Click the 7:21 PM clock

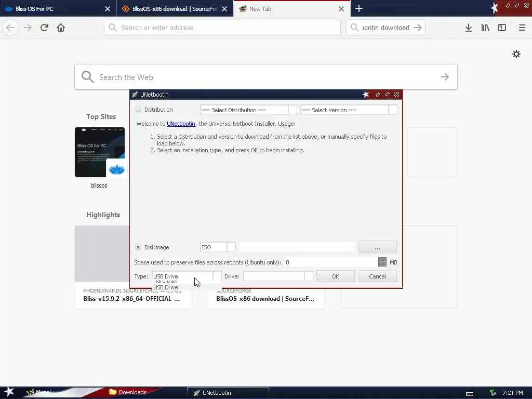[x=513, y=393]
